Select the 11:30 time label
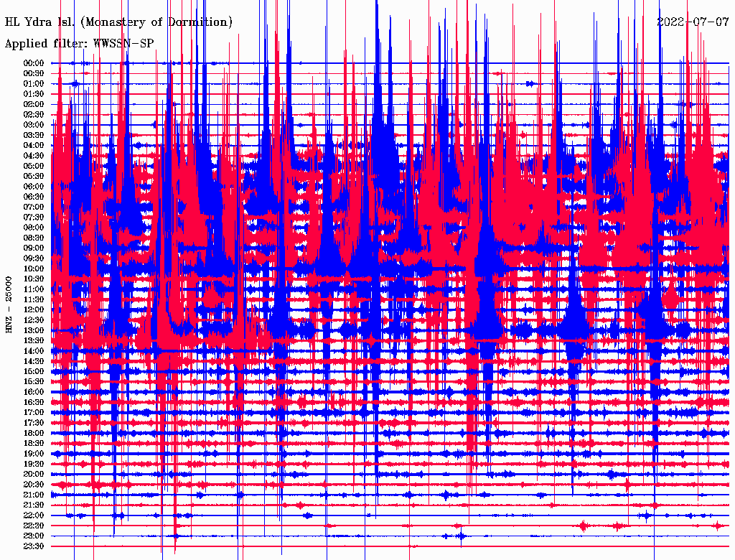The height and width of the screenshot is (560, 735). 34,299
